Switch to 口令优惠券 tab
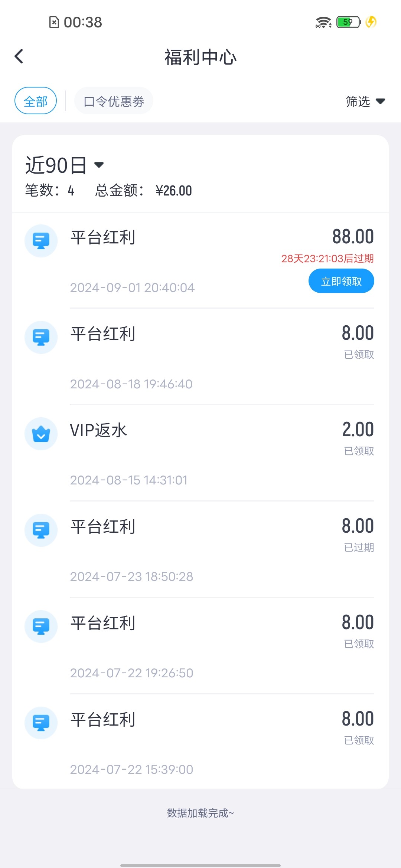401x868 pixels. 114,101
